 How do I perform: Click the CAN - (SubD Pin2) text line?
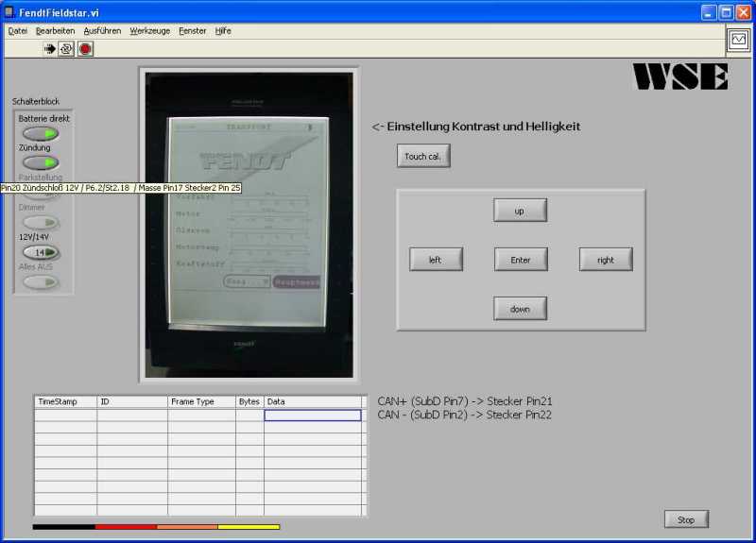click(464, 415)
